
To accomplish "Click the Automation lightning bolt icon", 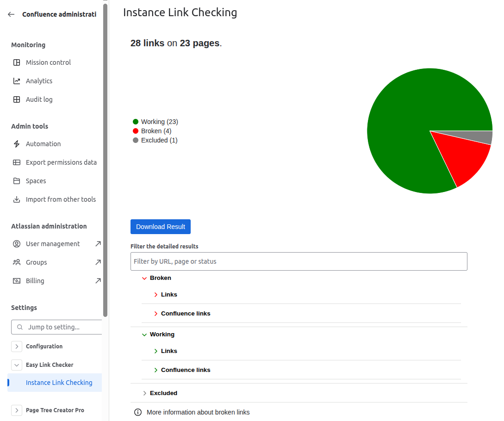I will (x=17, y=144).
